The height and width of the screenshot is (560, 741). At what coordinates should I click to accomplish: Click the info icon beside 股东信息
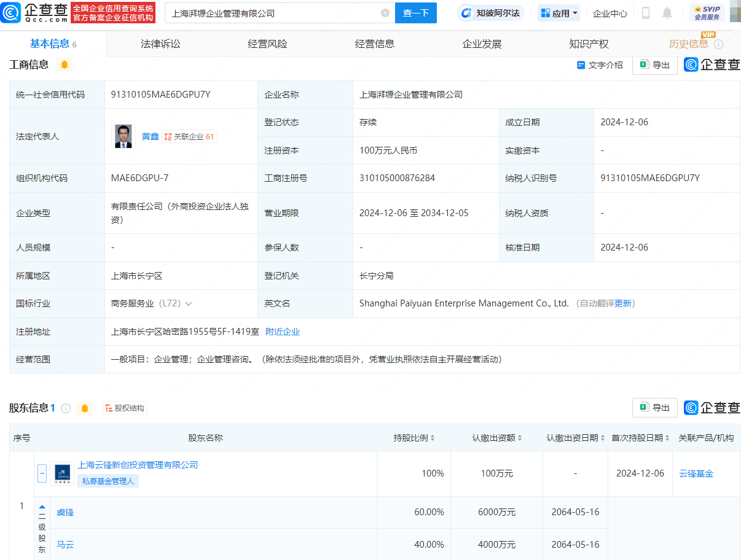(66, 408)
